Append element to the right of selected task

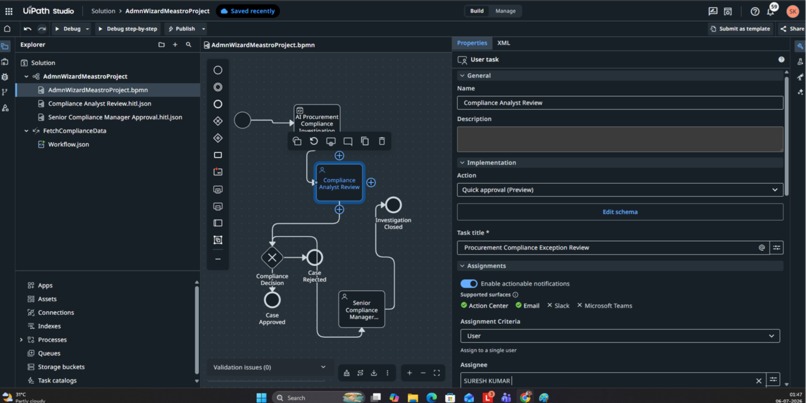coord(371,182)
